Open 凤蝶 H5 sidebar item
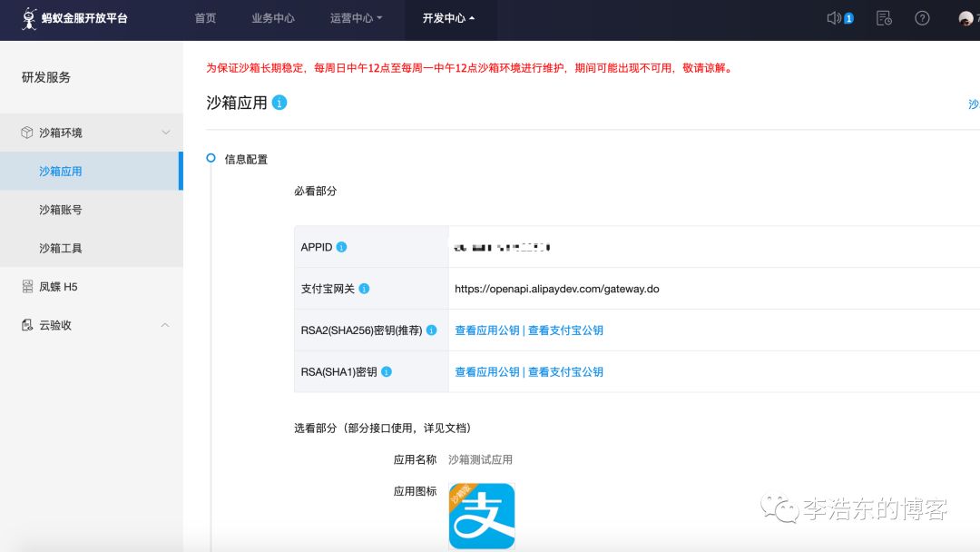 92,286
